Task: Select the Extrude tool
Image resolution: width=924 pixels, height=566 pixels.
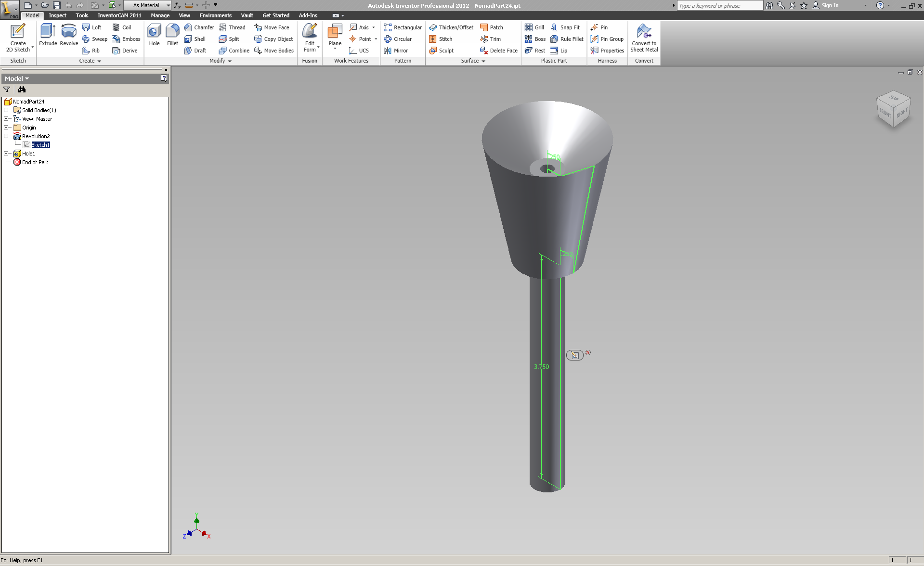Action: 48,35
